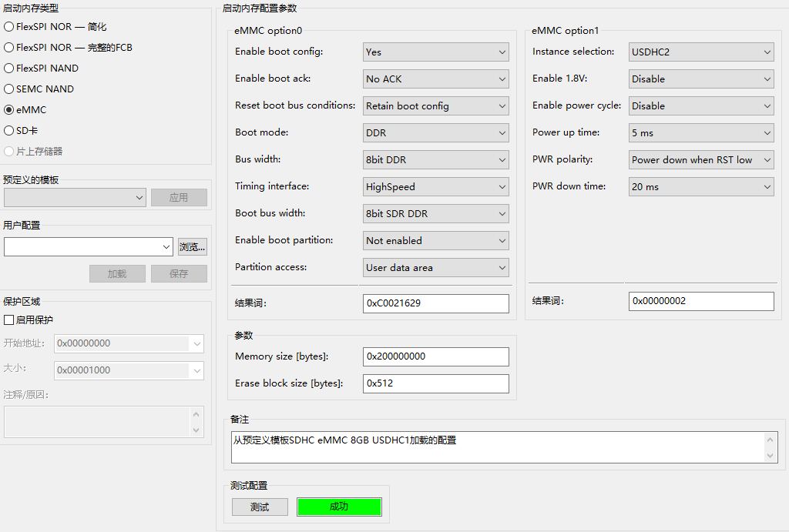This screenshot has width=789, height=532.
Task: Open Boot mode DDR dropdown
Action: pos(436,132)
